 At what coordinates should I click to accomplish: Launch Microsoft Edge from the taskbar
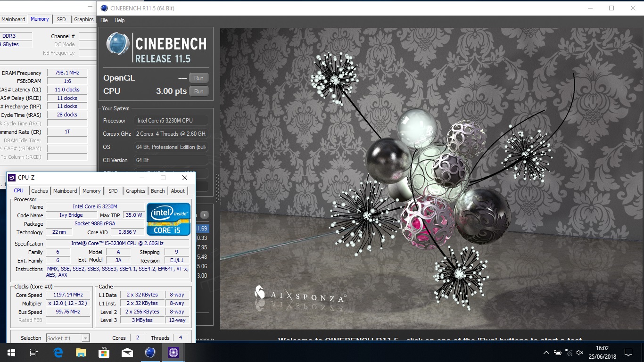tap(58, 352)
